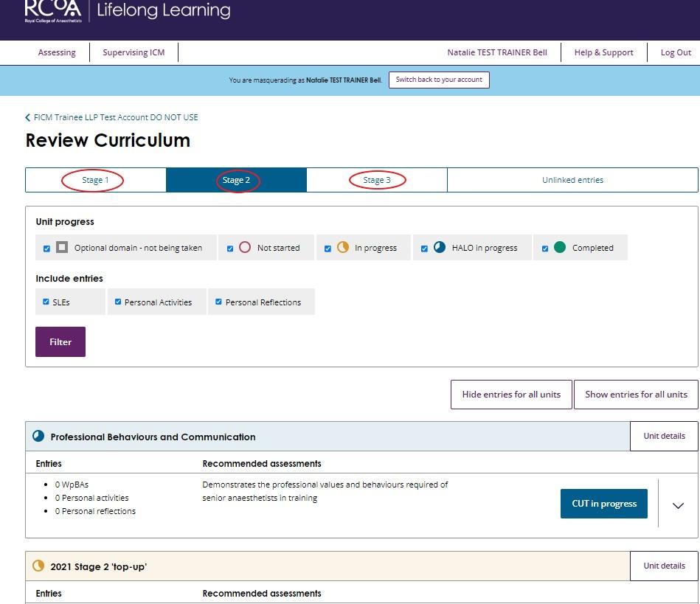Toggle Optional domain - not being taken checkbox
Viewport: 700px width, 604px height.
coord(47,249)
